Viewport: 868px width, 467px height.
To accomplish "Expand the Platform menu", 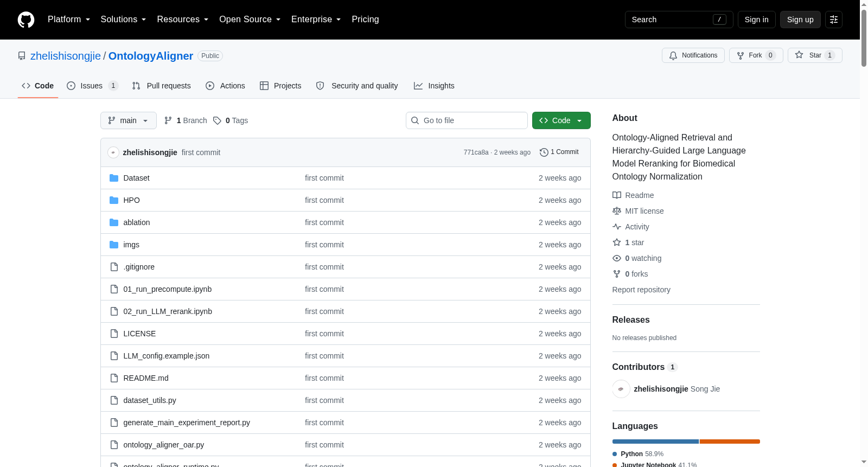I will pyautogui.click(x=69, y=20).
